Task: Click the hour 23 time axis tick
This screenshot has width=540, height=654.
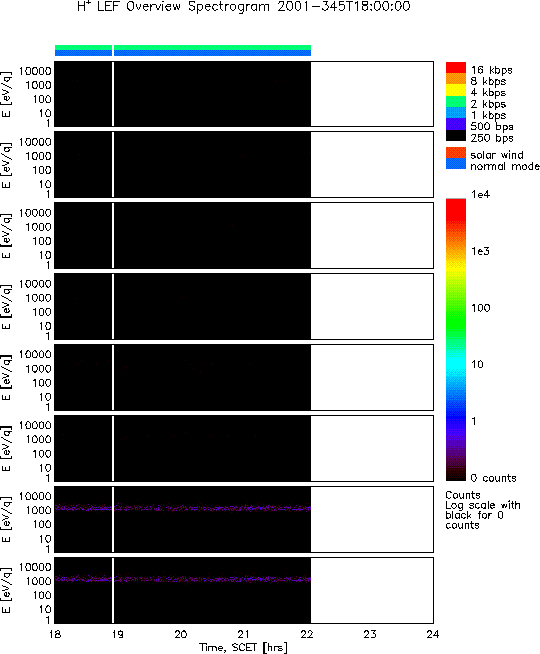Action: coord(370,634)
